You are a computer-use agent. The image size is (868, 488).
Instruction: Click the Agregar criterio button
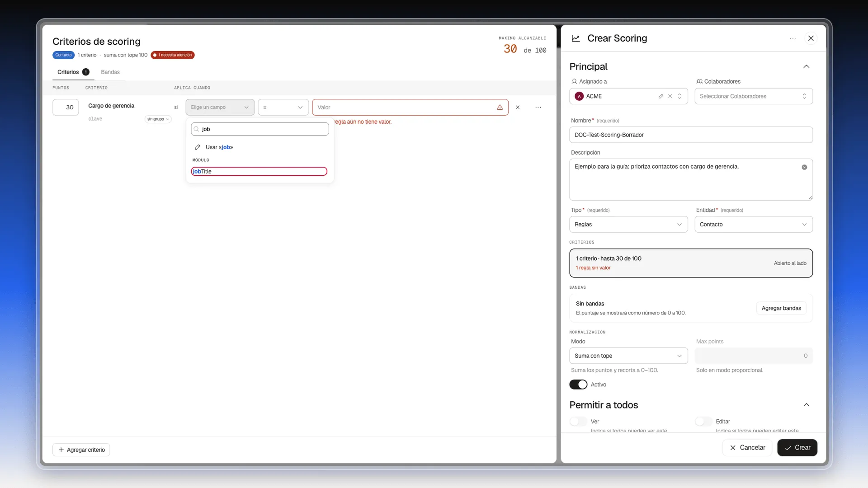point(81,450)
